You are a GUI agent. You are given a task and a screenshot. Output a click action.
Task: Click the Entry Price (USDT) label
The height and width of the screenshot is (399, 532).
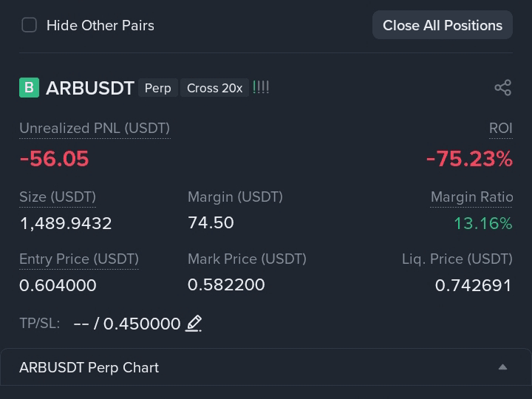(79, 259)
